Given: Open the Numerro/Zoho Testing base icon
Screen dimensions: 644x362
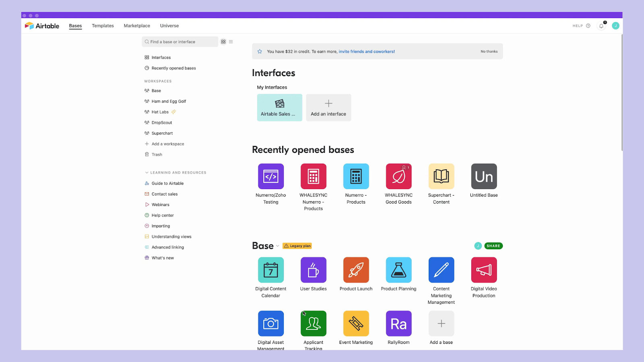Looking at the screenshot, I should point(270,176).
